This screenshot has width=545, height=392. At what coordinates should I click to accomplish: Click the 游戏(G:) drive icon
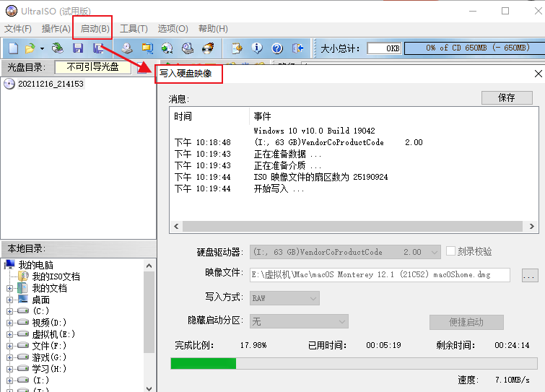point(23,357)
